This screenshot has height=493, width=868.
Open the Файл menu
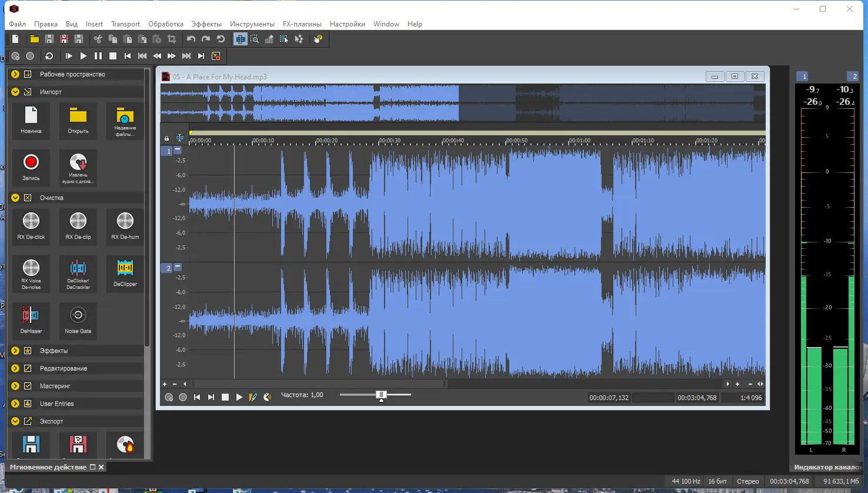pos(18,24)
